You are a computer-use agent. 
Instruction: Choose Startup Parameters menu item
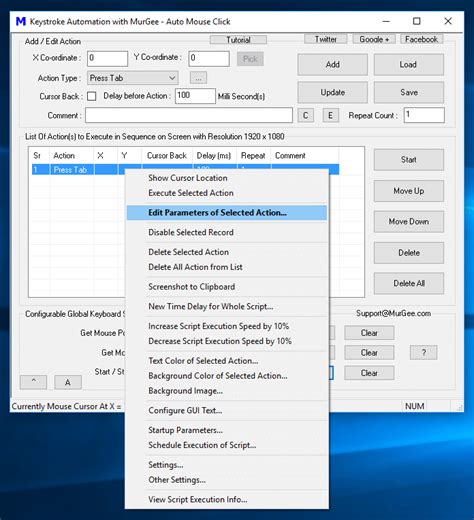pos(227,430)
